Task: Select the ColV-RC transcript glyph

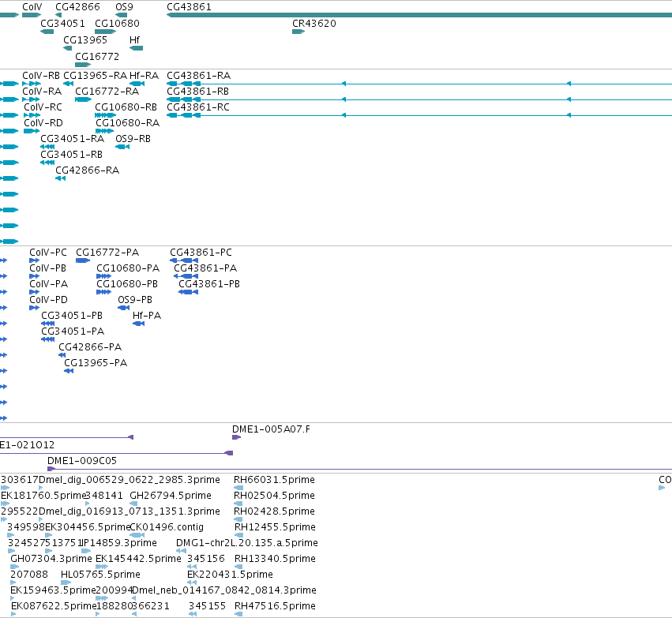Action: click(32, 115)
